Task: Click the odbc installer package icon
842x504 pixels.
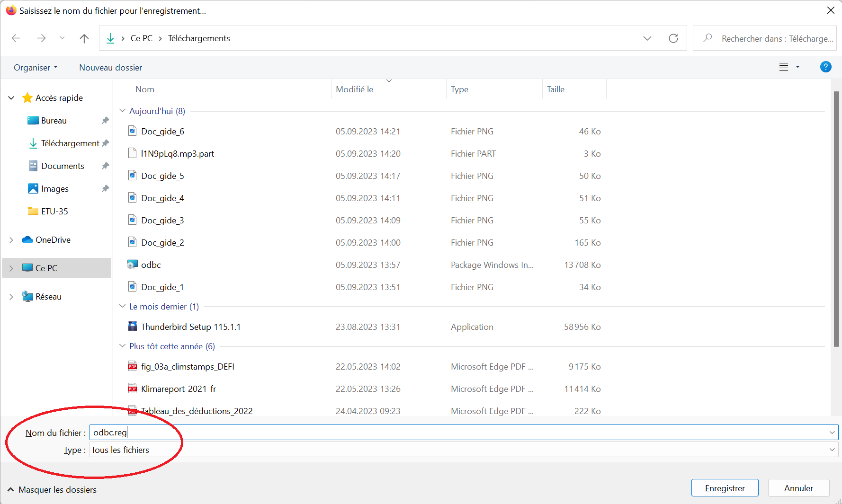Action: click(x=133, y=265)
